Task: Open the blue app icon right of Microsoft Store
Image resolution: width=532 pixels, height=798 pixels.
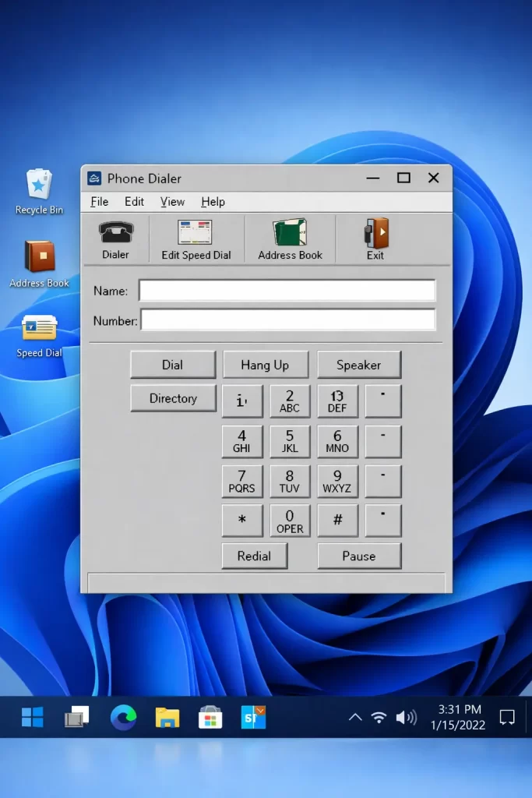Action: point(253,717)
